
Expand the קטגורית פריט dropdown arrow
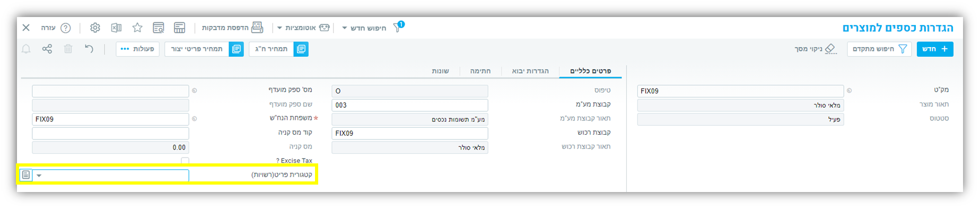click(x=39, y=175)
